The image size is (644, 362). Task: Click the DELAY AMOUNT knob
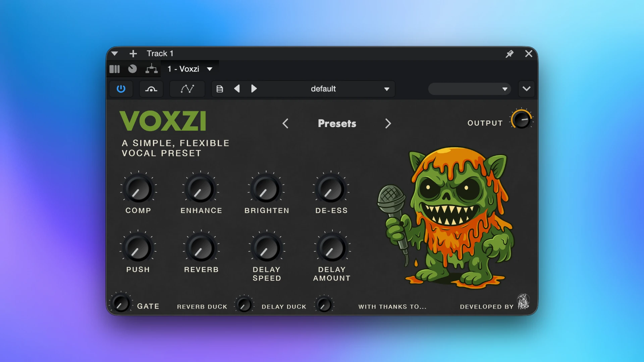[x=332, y=248]
